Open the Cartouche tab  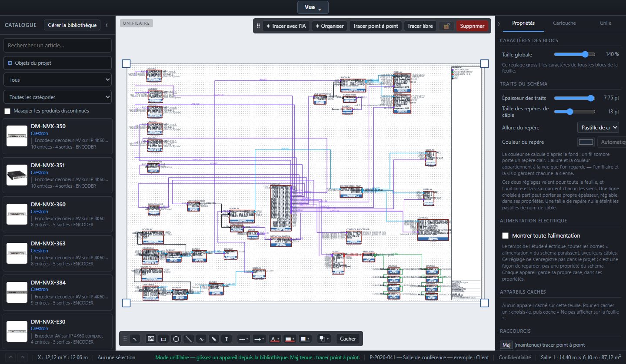tap(564, 23)
